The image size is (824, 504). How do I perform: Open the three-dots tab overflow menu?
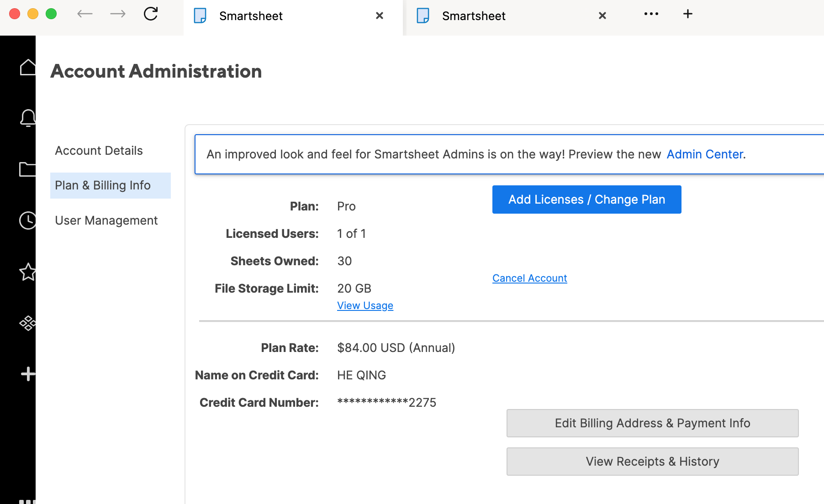click(x=651, y=14)
